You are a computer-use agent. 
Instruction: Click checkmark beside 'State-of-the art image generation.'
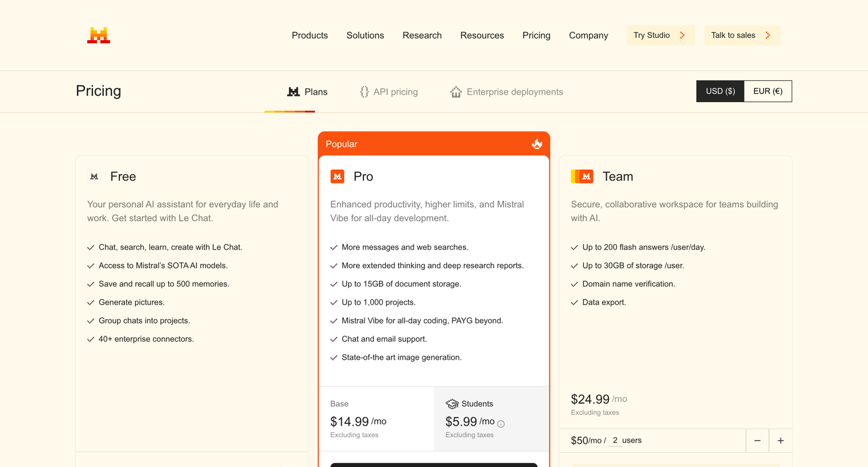[x=334, y=358]
